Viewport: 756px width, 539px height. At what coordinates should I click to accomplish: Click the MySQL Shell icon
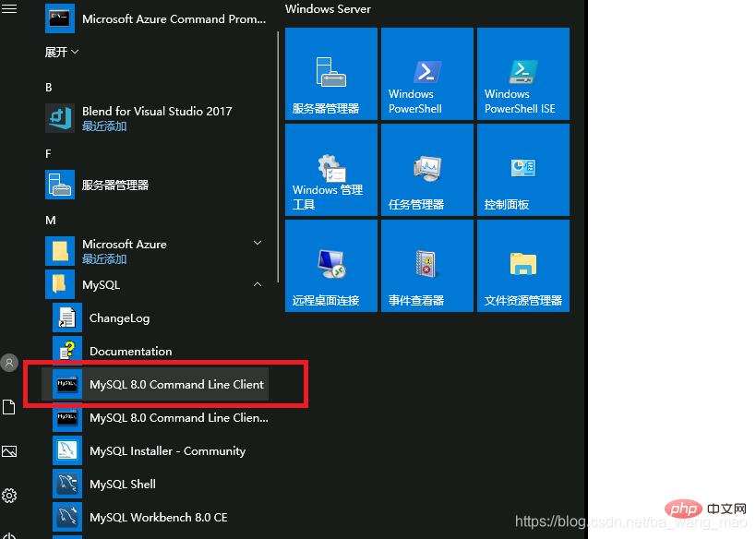click(67, 484)
